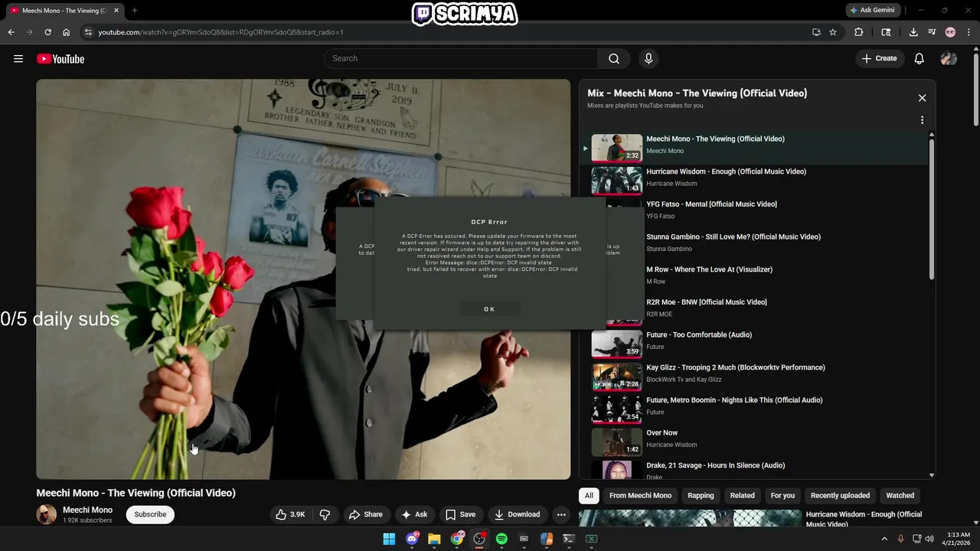Select the Related filter chip

tap(742, 495)
